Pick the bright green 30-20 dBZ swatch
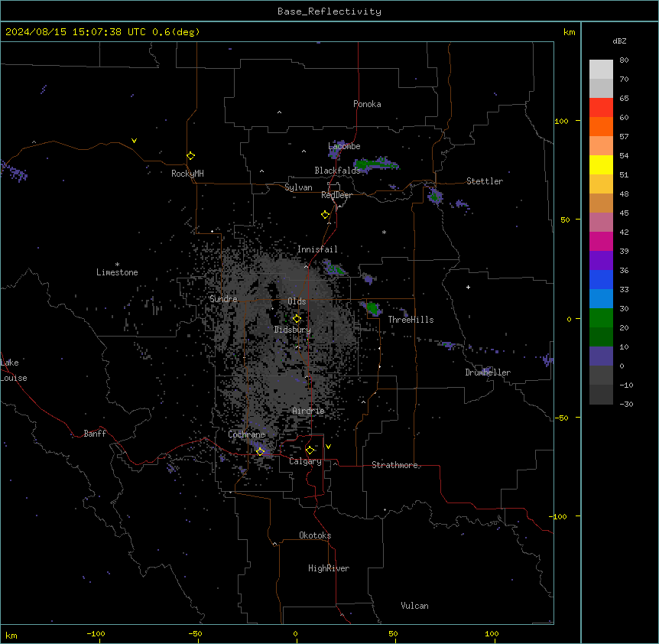 pos(601,318)
